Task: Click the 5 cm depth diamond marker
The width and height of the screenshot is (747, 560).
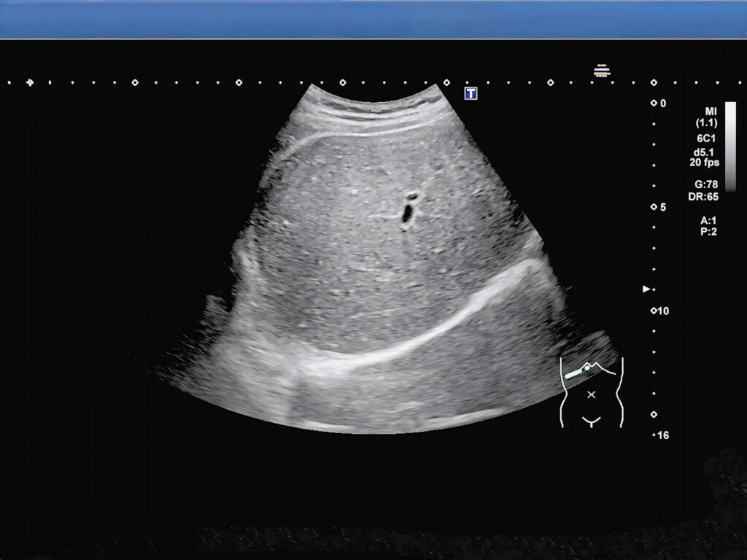Action: tap(654, 207)
